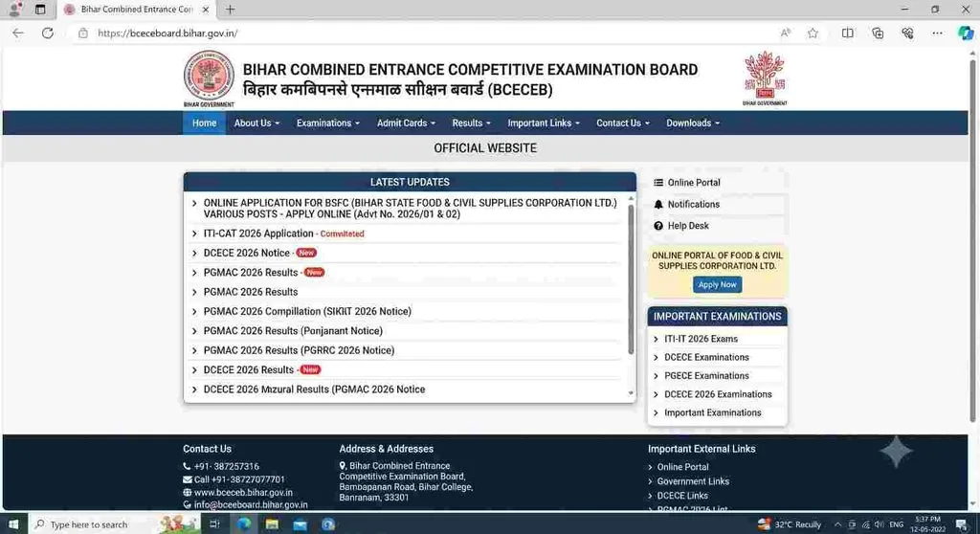980x534 pixels.
Task: Expand the Contact Us dropdown menu
Action: coord(623,123)
